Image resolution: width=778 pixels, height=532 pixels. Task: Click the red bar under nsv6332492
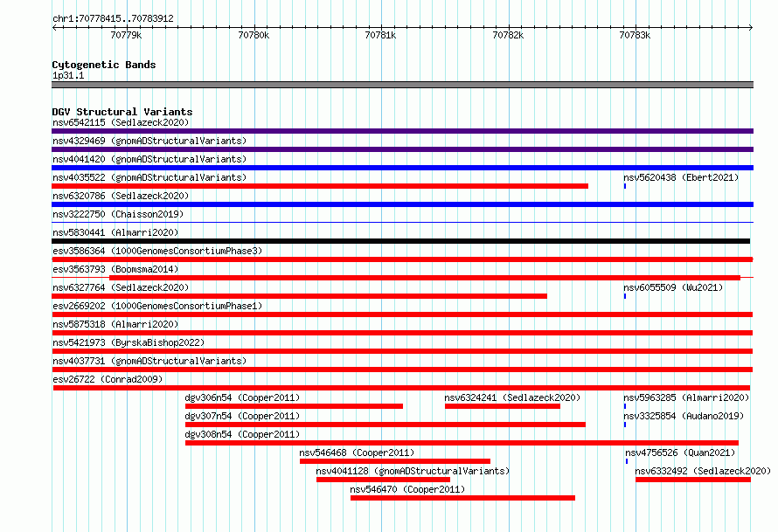(693, 480)
